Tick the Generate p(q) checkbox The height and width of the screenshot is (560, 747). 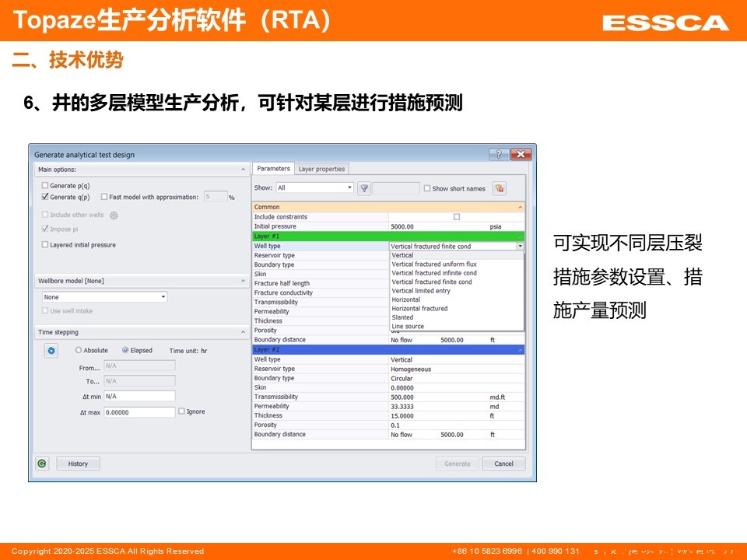tap(45, 186)
